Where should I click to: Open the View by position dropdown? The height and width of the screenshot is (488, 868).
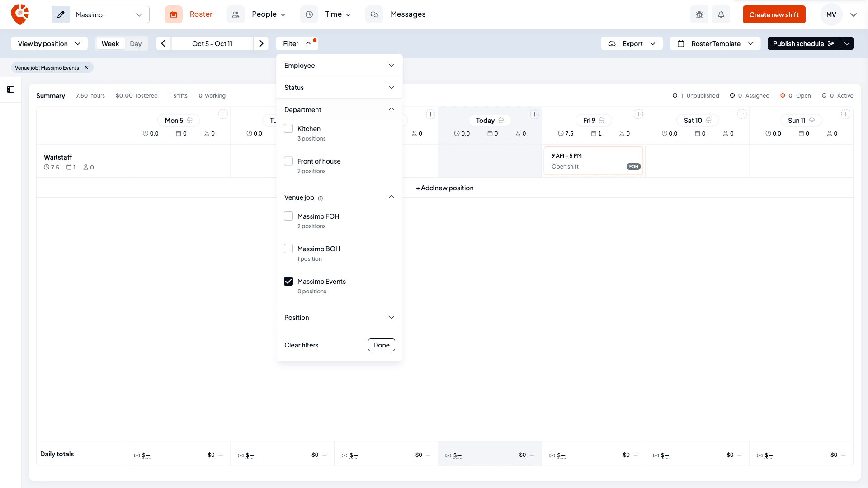49,43
